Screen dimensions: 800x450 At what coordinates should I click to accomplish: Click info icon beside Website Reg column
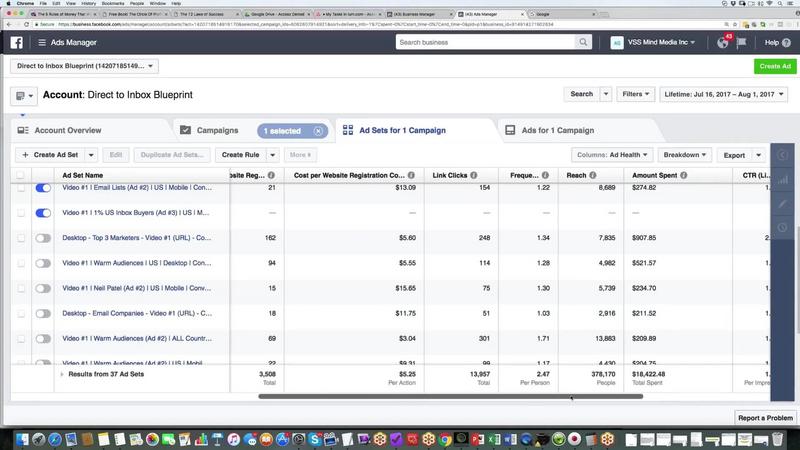[x=271, y=175]
